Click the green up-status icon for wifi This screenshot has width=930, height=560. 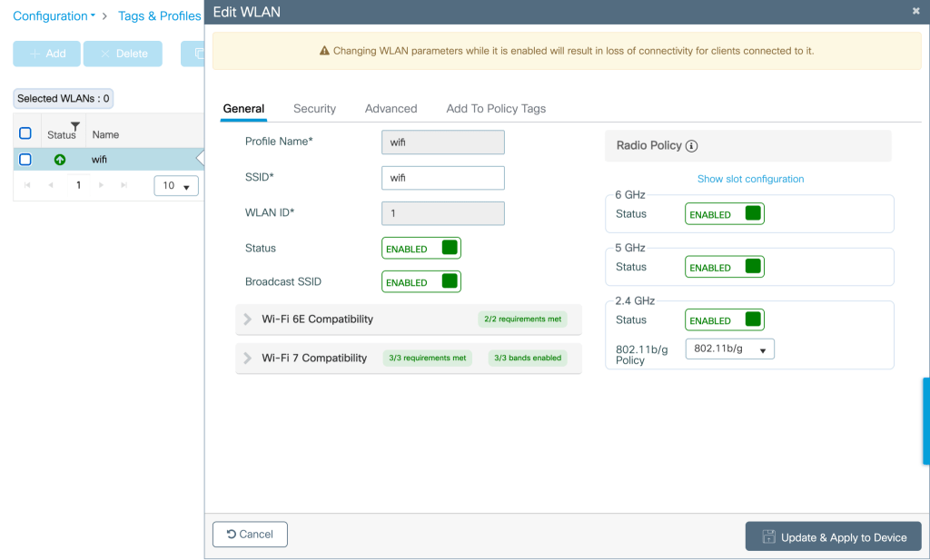click(x=60, y=160)
